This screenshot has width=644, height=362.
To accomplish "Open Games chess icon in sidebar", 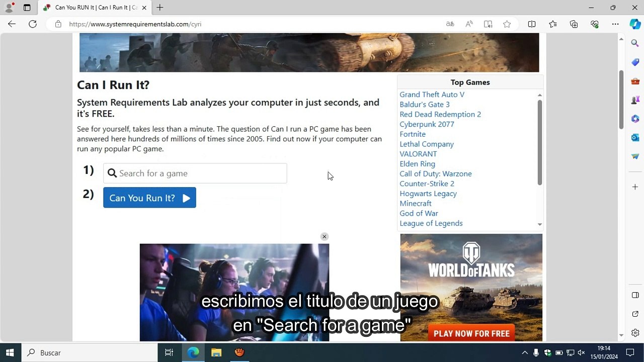I will click(x=635, y=100).
